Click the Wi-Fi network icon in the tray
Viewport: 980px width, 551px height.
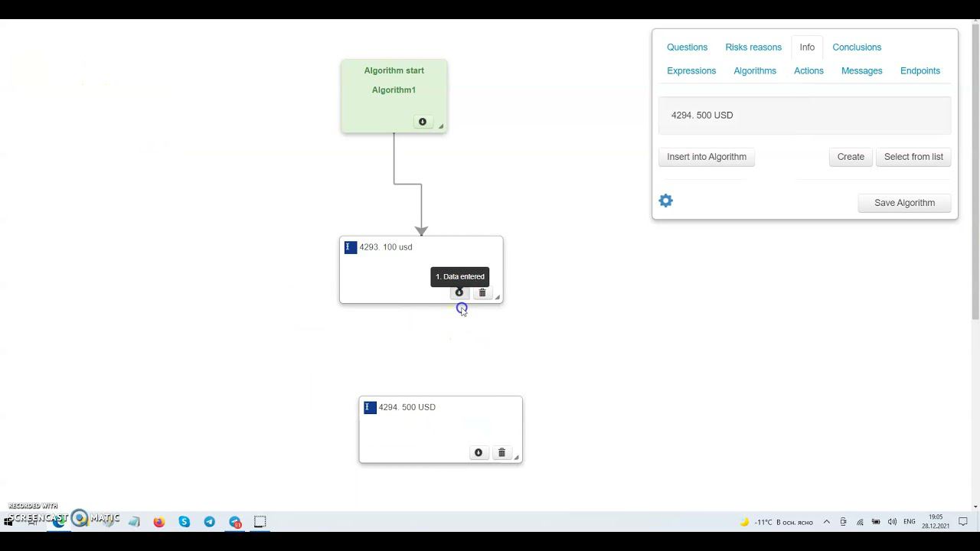pos(860,522)
